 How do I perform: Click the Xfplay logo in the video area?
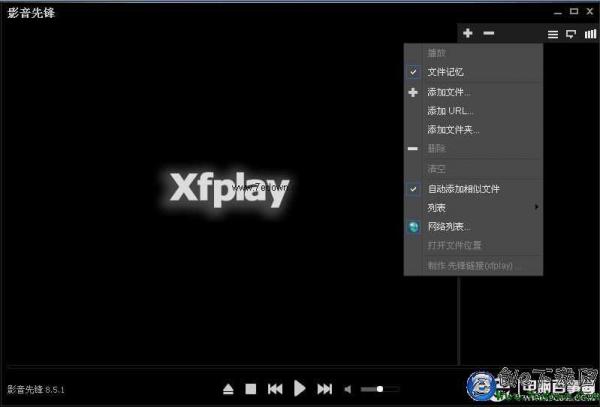[229, 189]
